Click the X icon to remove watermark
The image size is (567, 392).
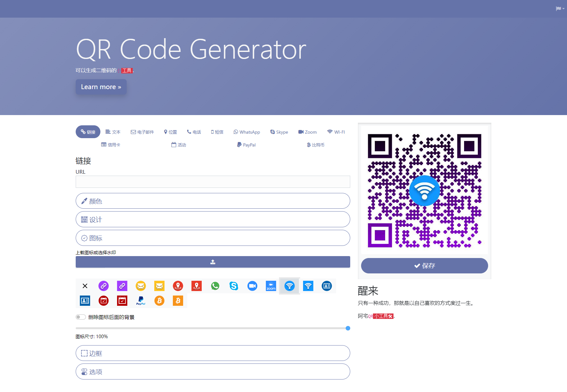point(85,286)
